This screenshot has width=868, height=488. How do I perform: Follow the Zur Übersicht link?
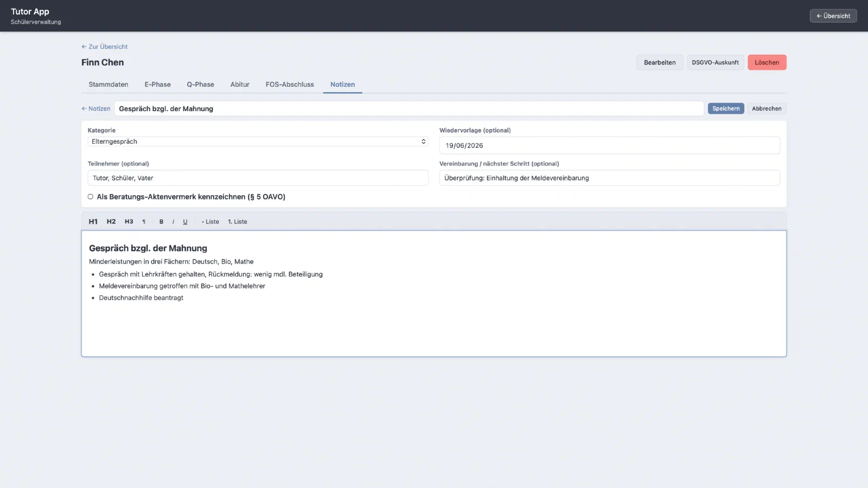(x=105, y=47)
